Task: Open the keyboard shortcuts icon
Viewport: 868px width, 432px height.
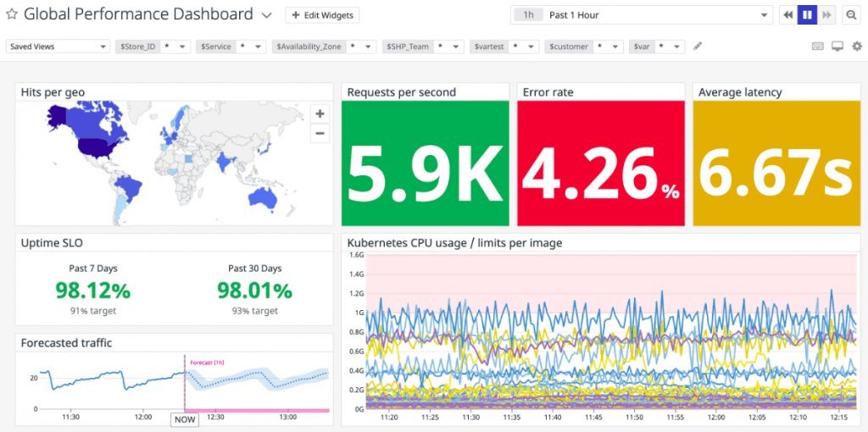Action: click(818, 47)
